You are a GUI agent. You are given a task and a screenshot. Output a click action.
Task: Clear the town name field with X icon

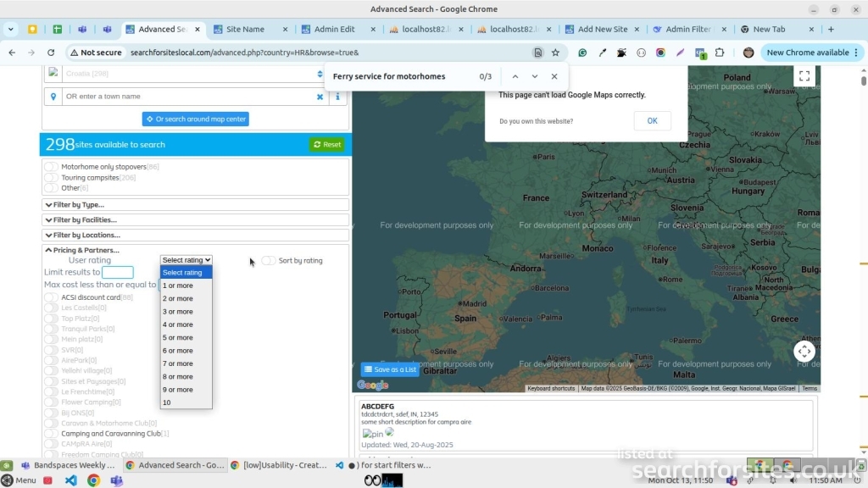point(320,97)
